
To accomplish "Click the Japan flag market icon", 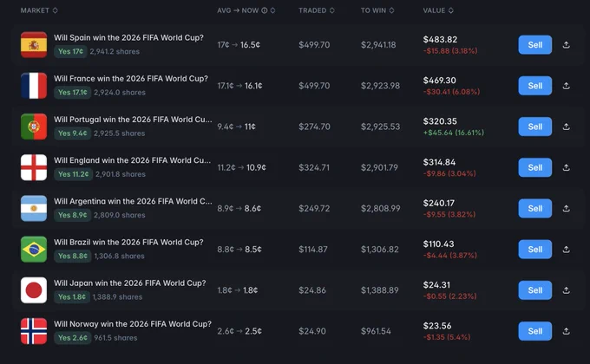I will click(34, 290).
